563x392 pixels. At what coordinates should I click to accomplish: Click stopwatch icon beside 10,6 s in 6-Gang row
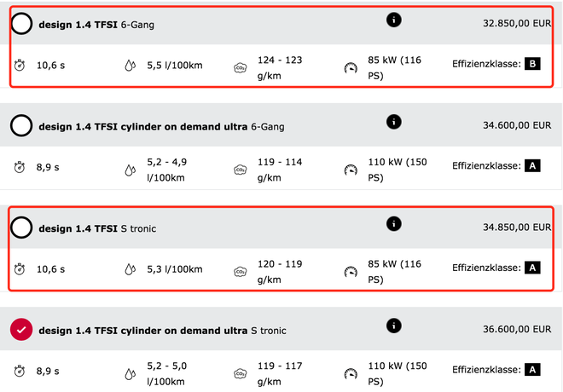point(20,66)
